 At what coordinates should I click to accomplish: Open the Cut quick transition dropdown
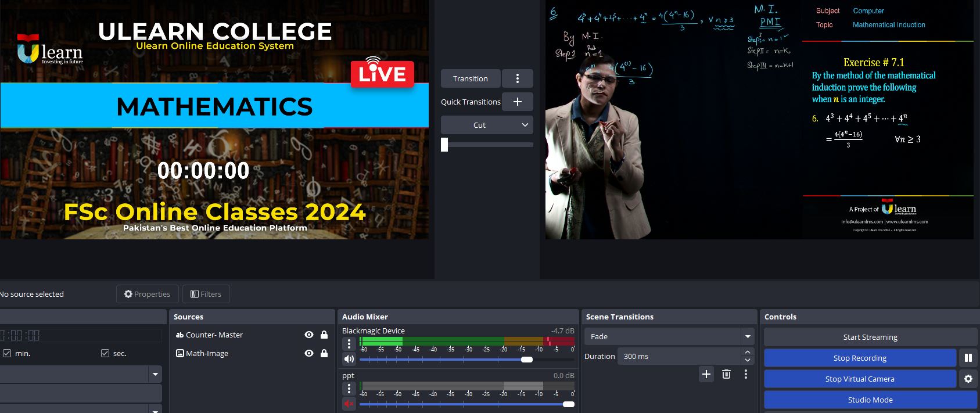tap(487, 125)
